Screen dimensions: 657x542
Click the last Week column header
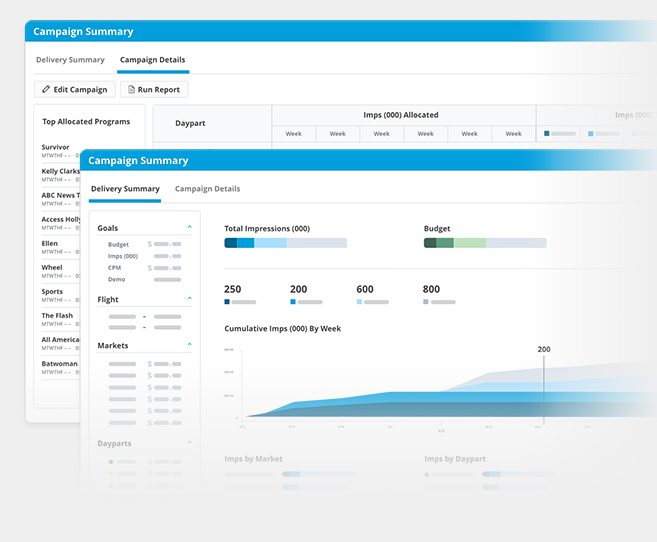pos(513,134)
